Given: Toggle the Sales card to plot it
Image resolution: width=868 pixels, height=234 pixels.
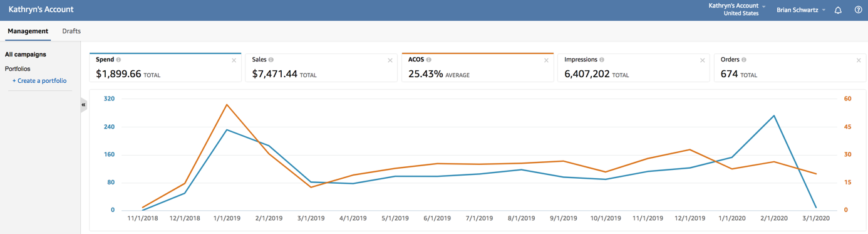Looking at the screenshot, I should pos(321,68).
